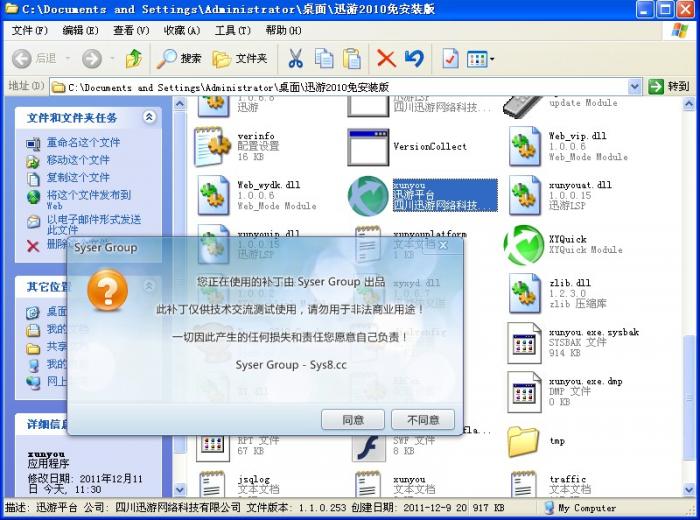Select the xunyou.exe.dmp file icon
Viewport: 700px width, 520px height.
(524, 392)
